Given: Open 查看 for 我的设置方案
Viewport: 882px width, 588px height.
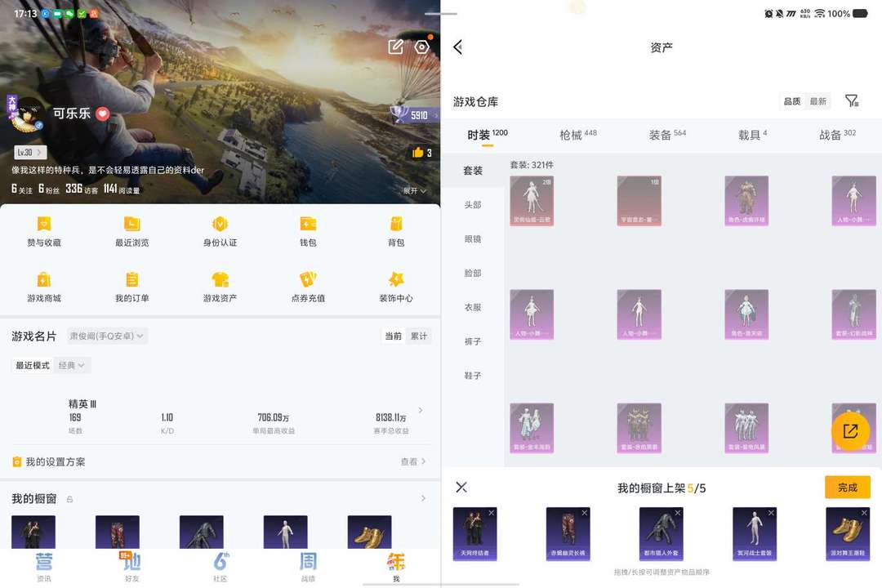Looking at the screenshot, I should (x=413, y=462).
